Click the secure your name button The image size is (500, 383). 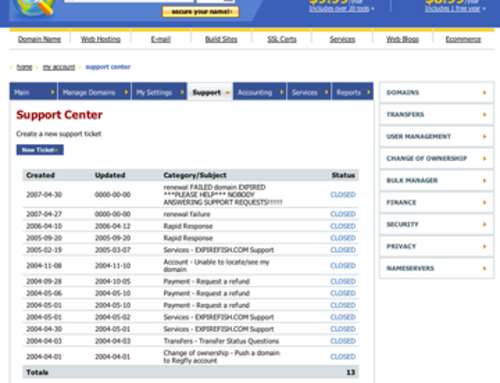click(201, 12)
